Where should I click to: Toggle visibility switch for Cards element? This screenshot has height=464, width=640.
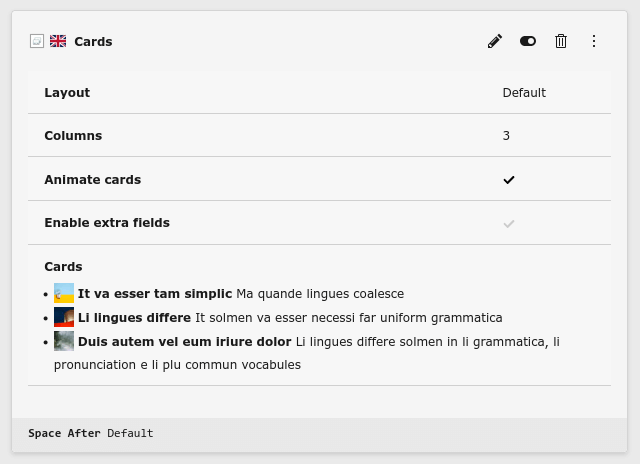coord(528,41)
